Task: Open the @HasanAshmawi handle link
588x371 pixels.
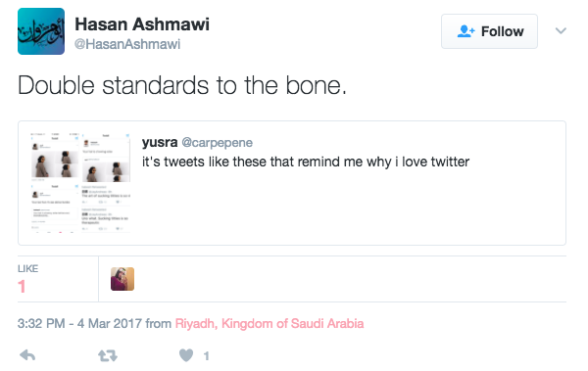Action: tap(127, 44)
